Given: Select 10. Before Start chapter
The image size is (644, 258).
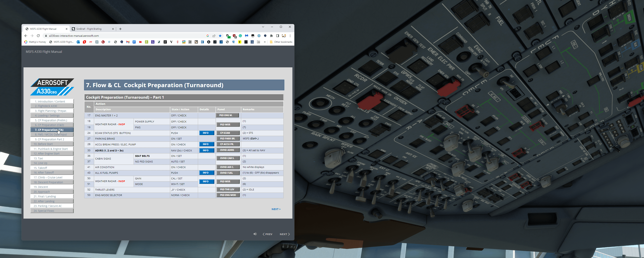Looking at the screenshot, I should pyautogui.click(x=52, y=144).
